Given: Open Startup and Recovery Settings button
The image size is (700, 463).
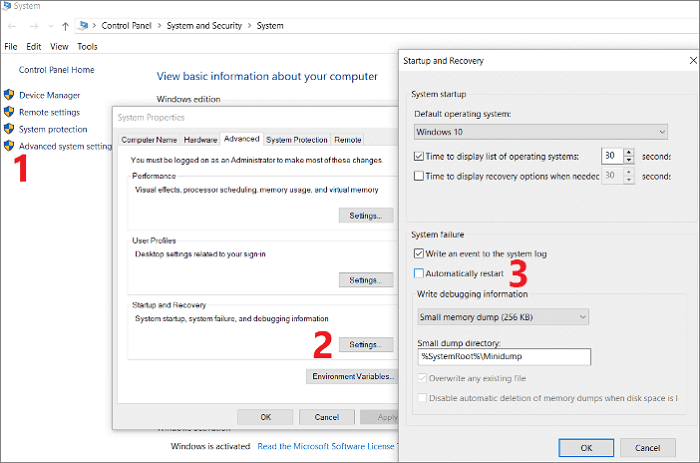Looking at the screenshot, I should click(x=366, y=344).
